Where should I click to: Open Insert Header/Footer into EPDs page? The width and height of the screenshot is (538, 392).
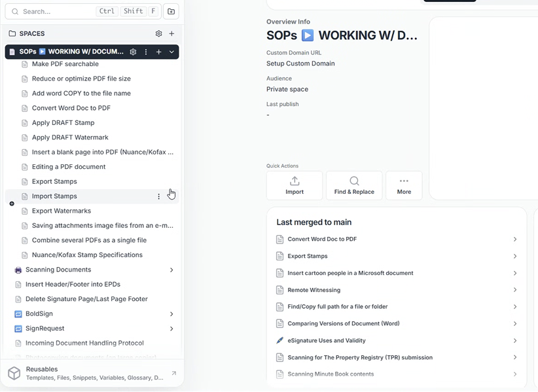point(73,284)
